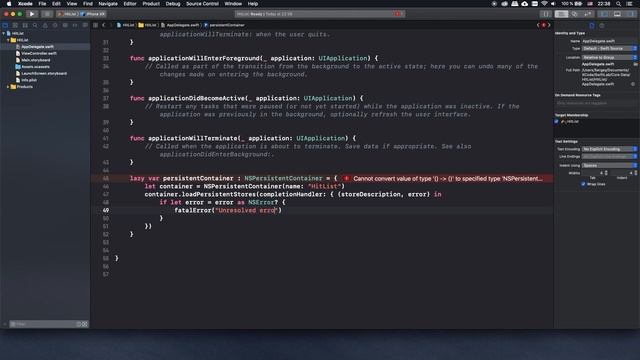Open the Project navigator tab

5,25
